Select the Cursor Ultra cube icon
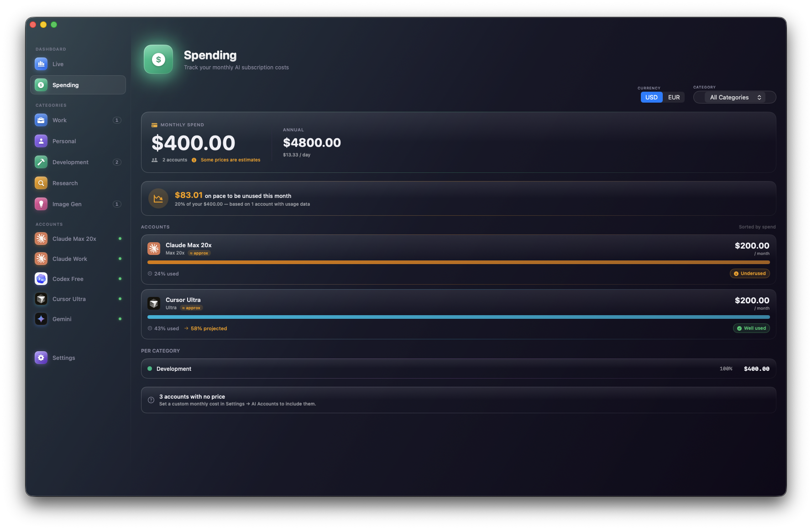 (x=41, y=299)
